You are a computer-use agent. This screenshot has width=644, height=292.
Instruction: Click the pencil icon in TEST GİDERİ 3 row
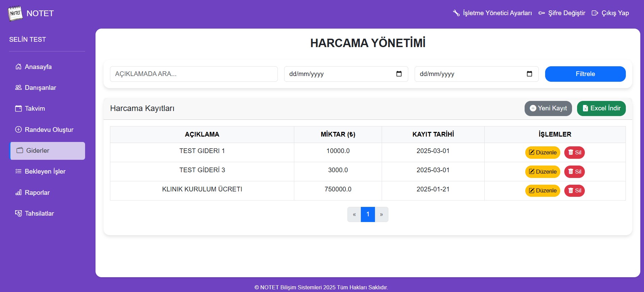pos(532,172)
